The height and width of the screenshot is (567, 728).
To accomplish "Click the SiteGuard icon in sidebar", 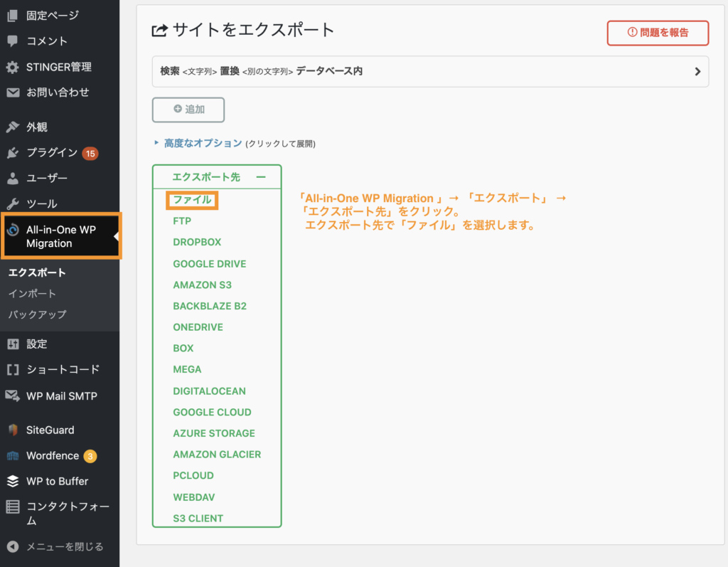I will click(x=13, y=430).
